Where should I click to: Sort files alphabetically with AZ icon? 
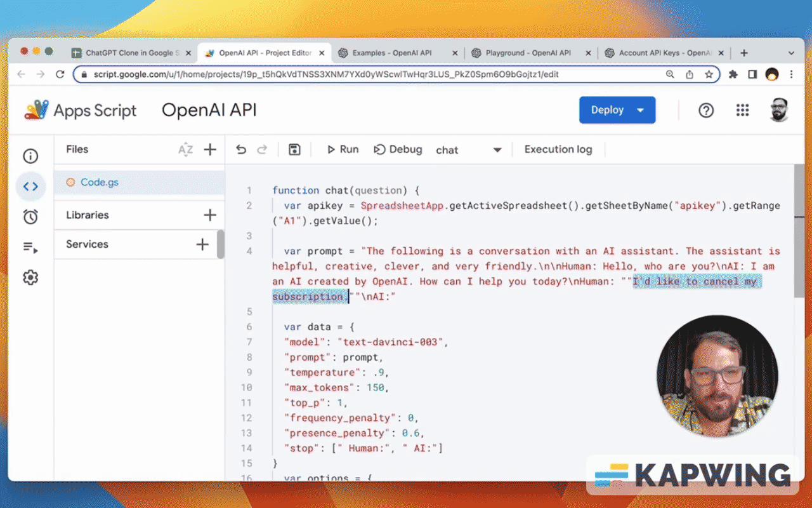tap(185, 150)
